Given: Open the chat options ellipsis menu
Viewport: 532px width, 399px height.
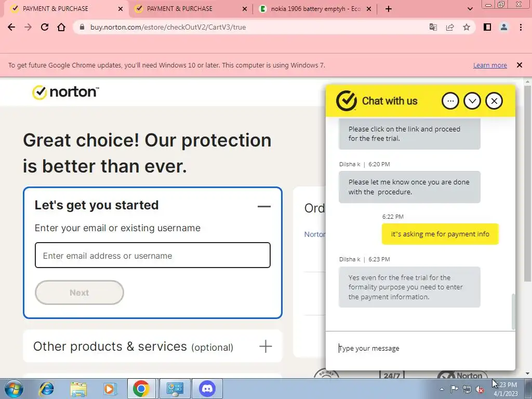Looking at the screenshot, I should pos(450,101).
